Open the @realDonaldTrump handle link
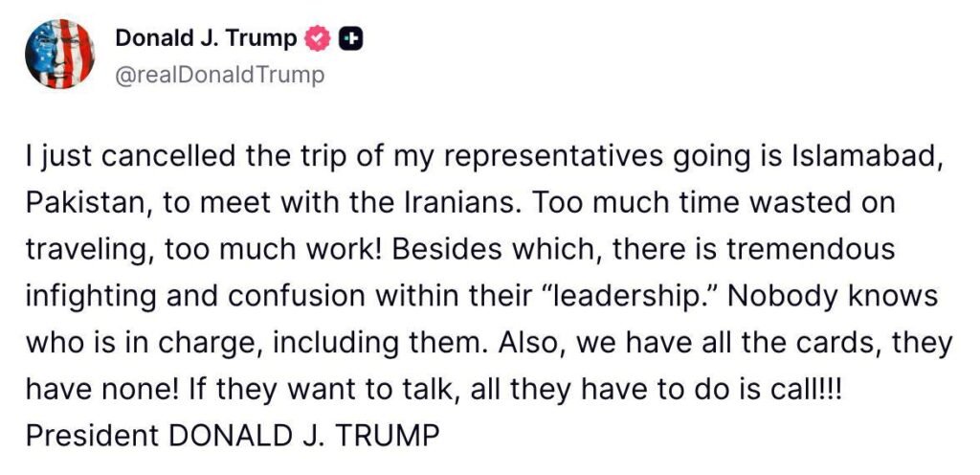Viewport: 980px width, 475px height. pos(219,75)
